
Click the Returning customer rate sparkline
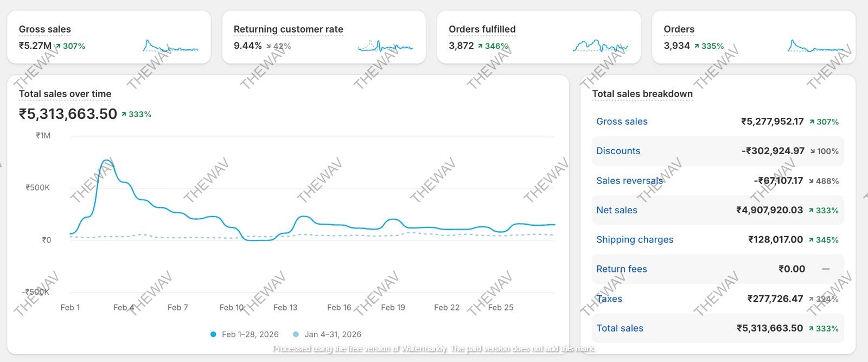pyautogui.click(x=385, y=47)
